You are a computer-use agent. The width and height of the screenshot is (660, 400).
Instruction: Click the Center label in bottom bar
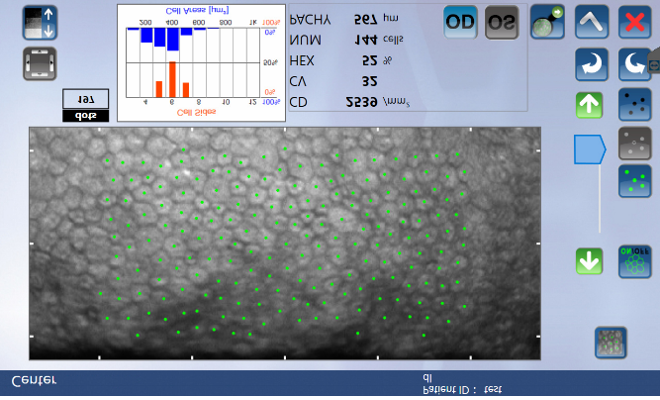(x=34, y=381)
